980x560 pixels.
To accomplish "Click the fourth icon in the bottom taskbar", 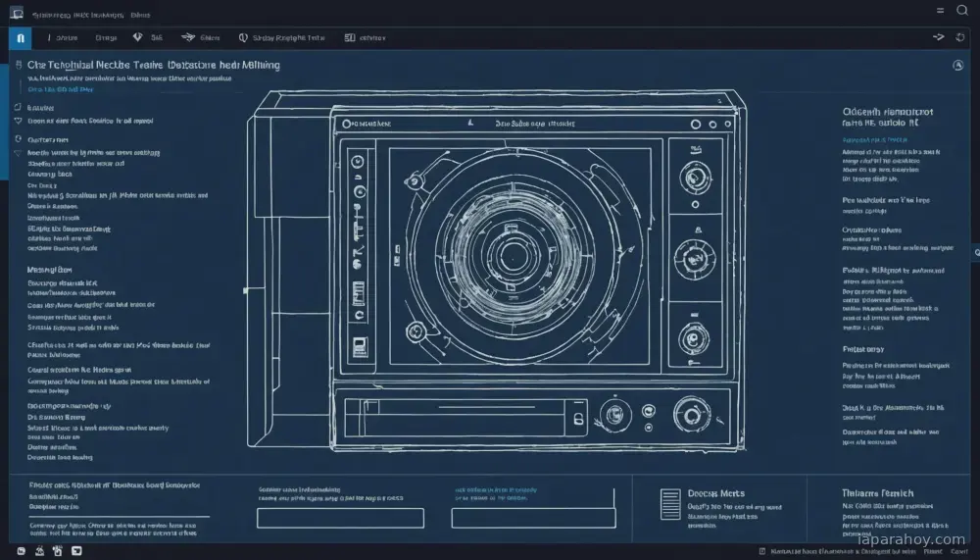I will point(76,551).
